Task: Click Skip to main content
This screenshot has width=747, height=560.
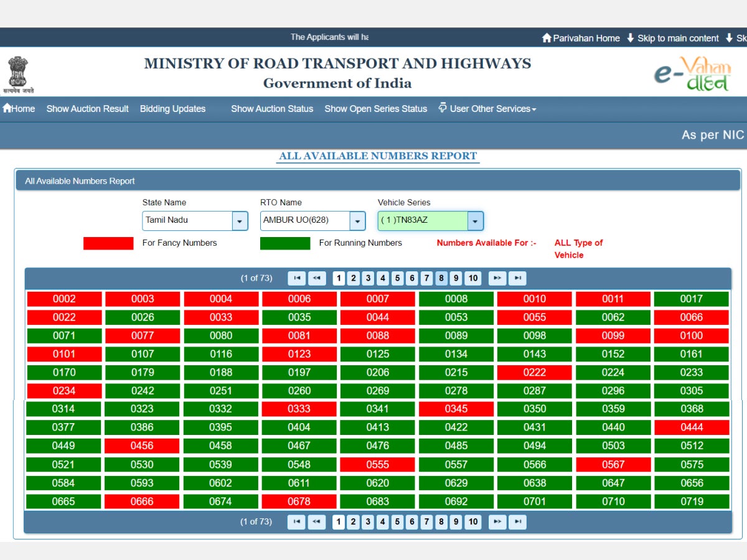Action: 679,38
